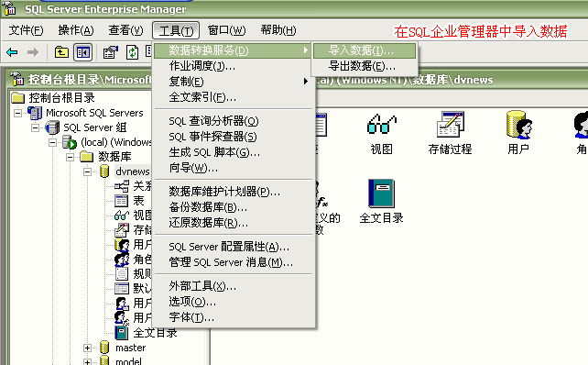Image resolution: width=588 pixels, height=365 pixels.
Task: Collapse the Microsoft SQL Servers node
Action: tap(17, 113)
